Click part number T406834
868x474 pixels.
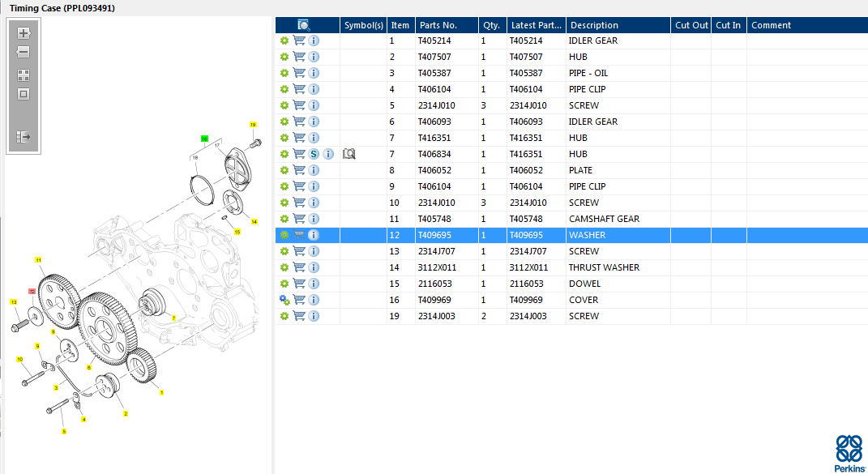[x=434, y=154]
